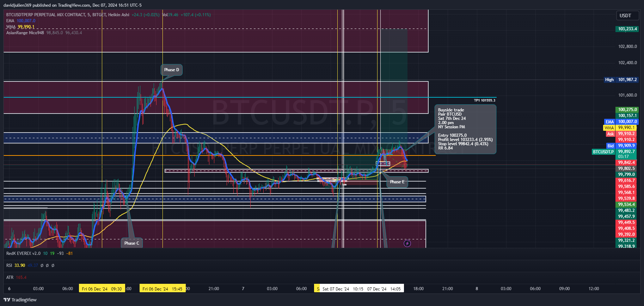Click the red 99,449.5 price tag
This screenshot has height=306, width=644.
pyautogui.click(x=626, y=222)
